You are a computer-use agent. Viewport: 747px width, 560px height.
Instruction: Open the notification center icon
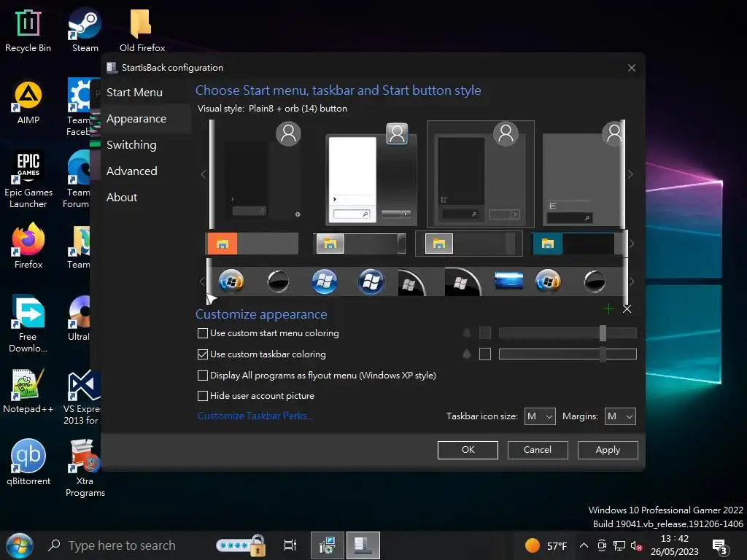pos(719,546)
